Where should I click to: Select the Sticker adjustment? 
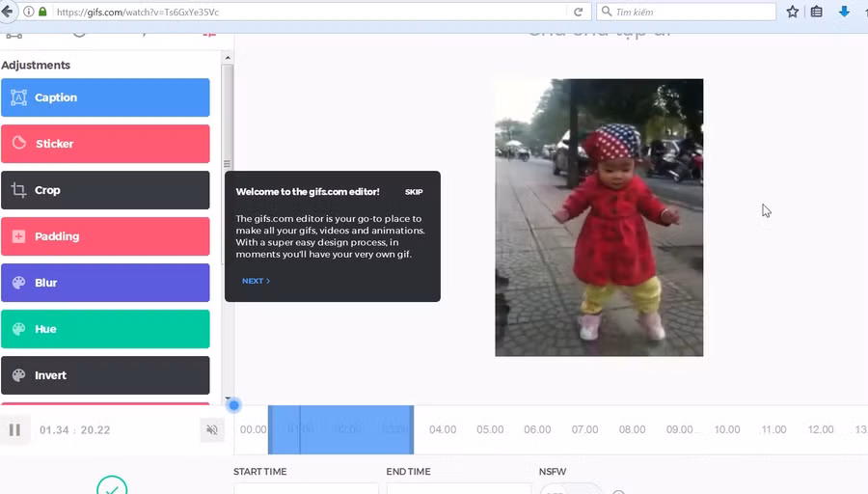[105, 144]
